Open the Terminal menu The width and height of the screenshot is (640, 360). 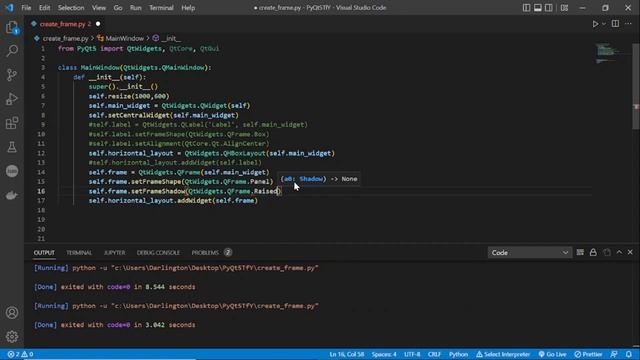(161, 8)
